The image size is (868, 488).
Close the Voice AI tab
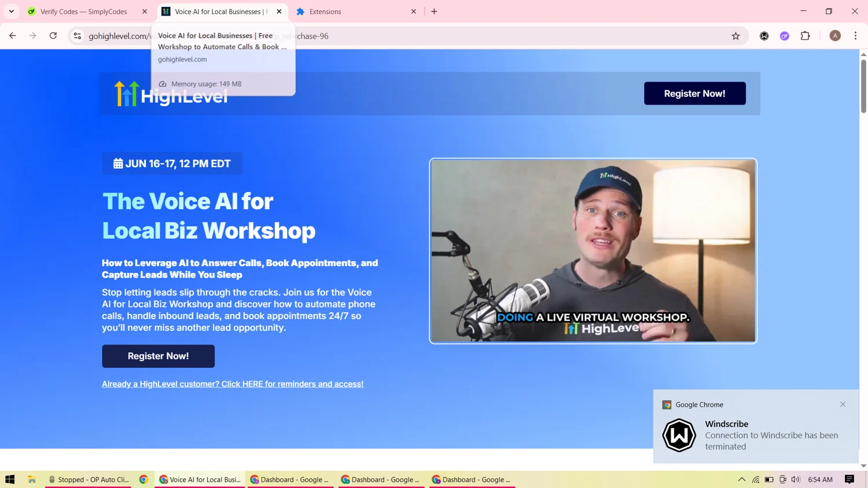[x=279, y=12]
